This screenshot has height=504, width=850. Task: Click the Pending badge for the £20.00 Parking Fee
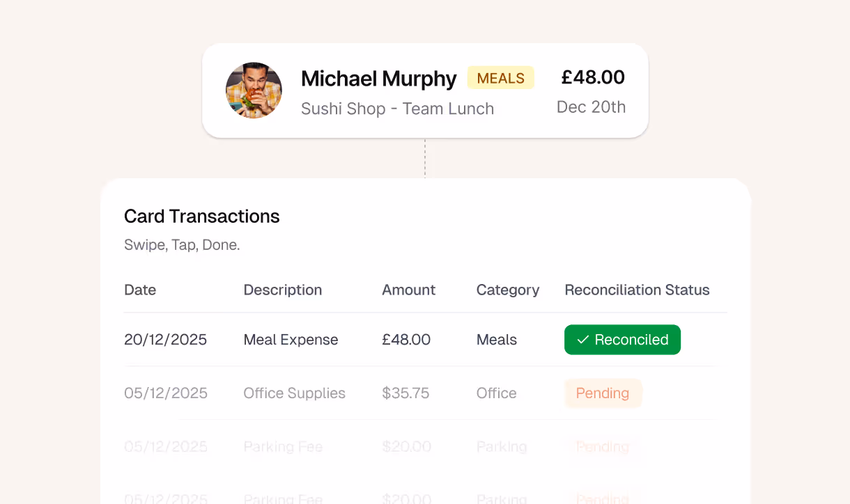603,446
